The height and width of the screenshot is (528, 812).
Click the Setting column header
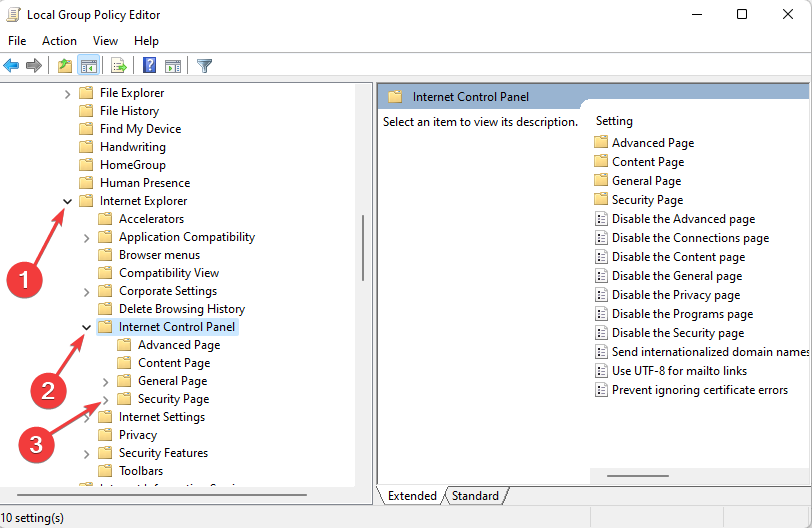tap(614, 121)
